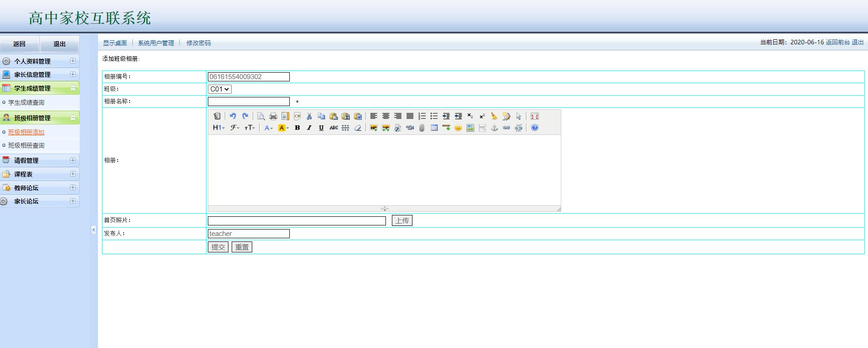Focus the 相册名称 input field

pos(249,102)
